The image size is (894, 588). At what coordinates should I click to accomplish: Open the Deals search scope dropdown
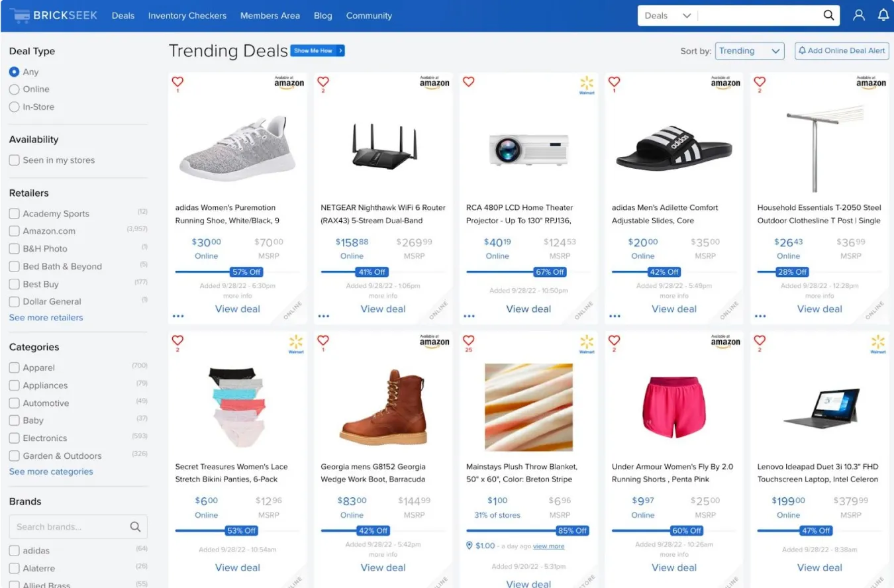coord(667,15)
